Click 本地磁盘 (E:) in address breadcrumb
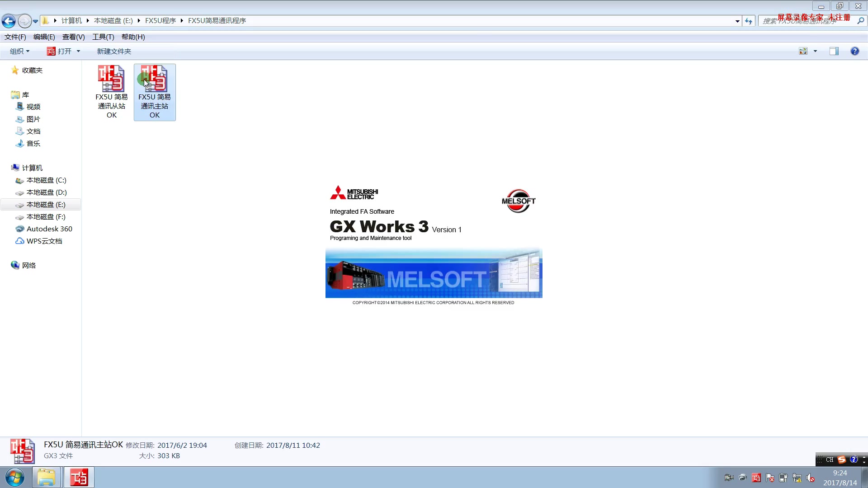The image size is (868, 488). [113, 21]
